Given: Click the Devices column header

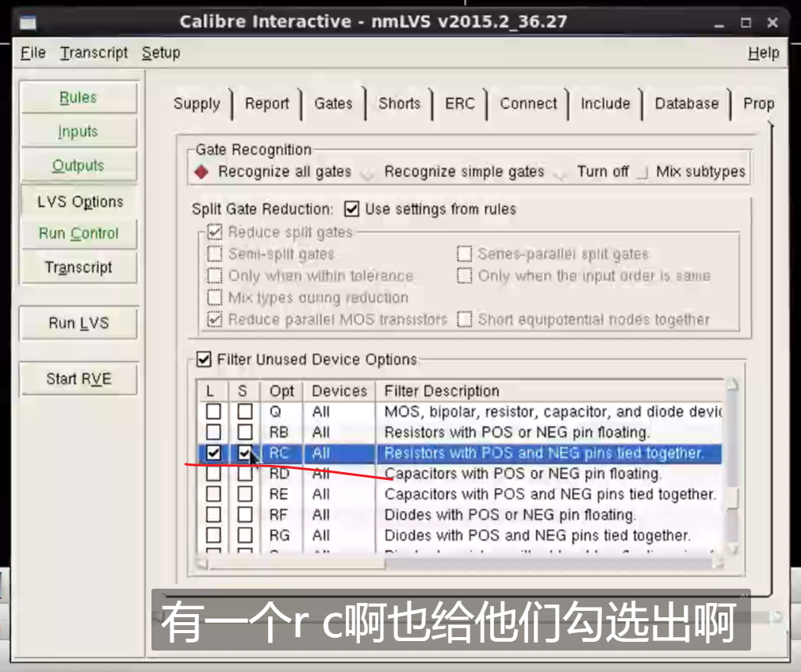Looking at the screenshot, I should click(339, 391).
